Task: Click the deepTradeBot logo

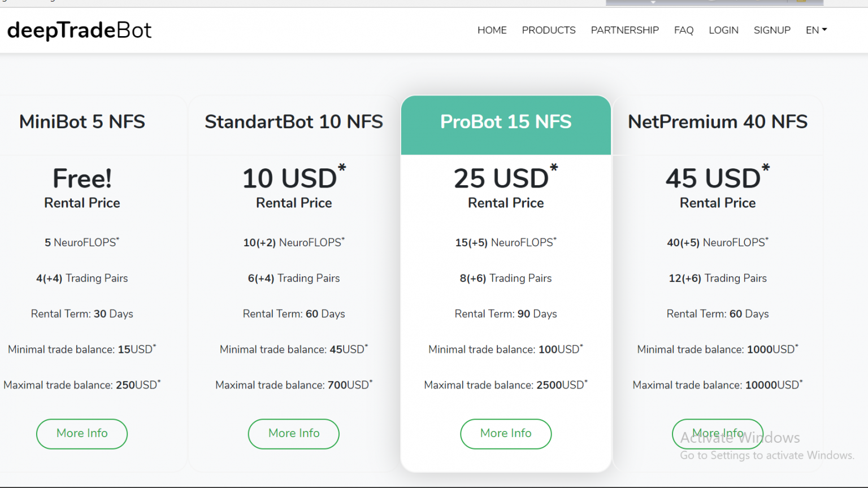Action: (x=79, y=30)
